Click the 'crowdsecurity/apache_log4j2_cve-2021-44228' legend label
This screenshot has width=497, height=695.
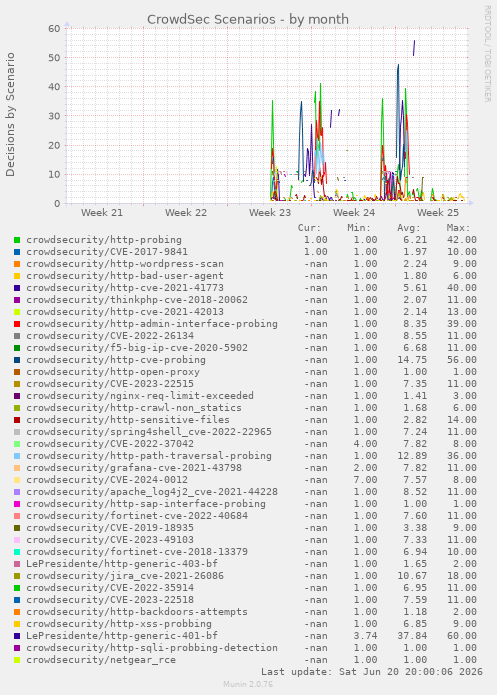152,492
